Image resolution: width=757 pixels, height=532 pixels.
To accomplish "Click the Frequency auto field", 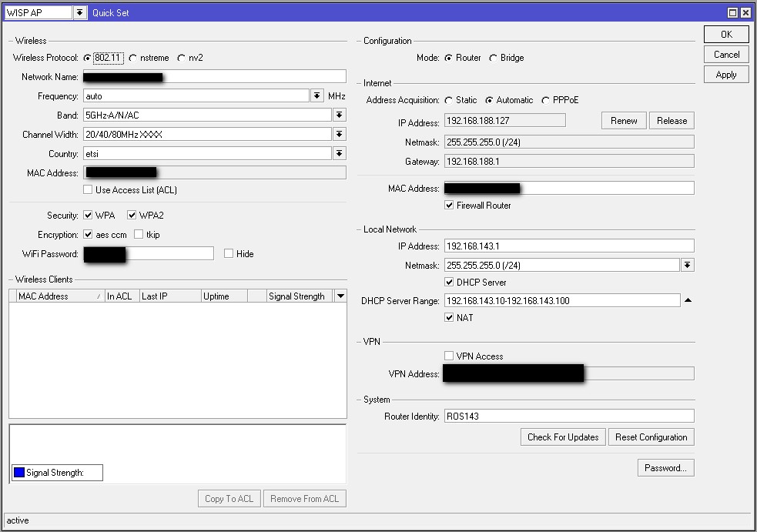I will click(196, 95).
